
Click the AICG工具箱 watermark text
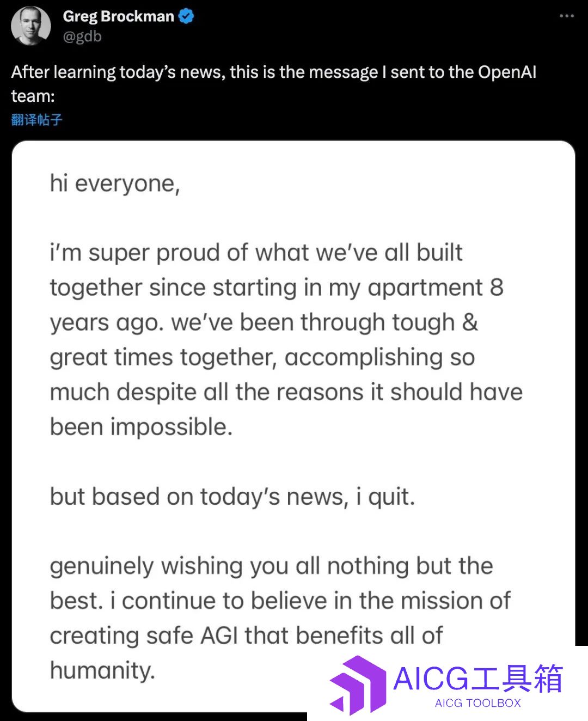[478, 679]
